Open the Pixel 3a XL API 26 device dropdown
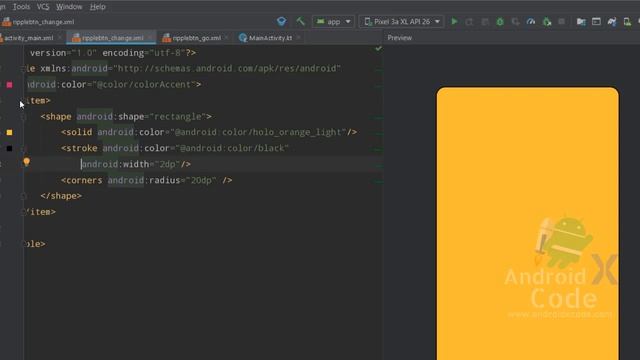Image resolution: width=640 pixels, height=360 pixels. (402, 22)
